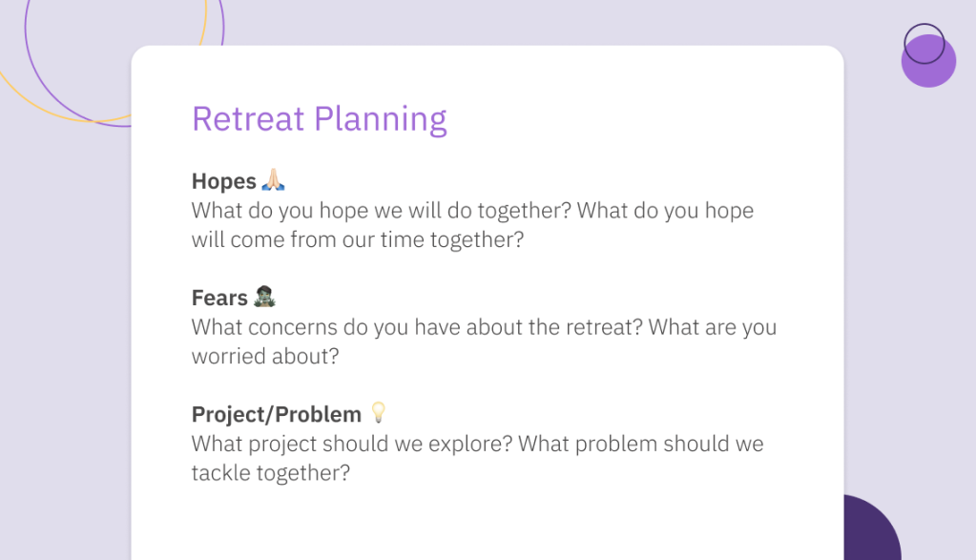
Task: Click the word 'Planning' in the title
Action: click(x=381, y=119)
